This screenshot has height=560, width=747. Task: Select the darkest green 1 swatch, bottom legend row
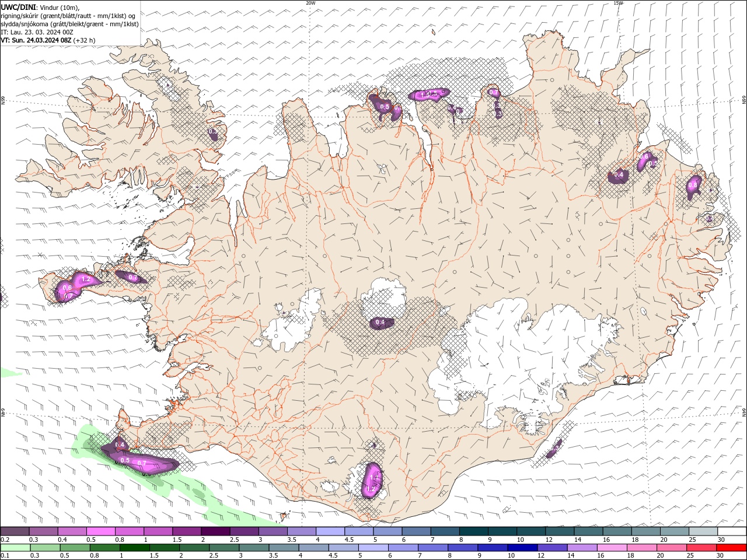click(134, 548)
